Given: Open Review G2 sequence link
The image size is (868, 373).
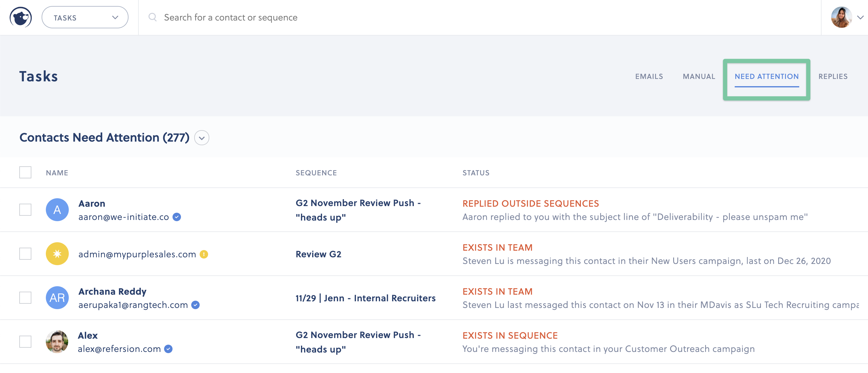Looking at the screenshot, I should [x=318, y=254].
